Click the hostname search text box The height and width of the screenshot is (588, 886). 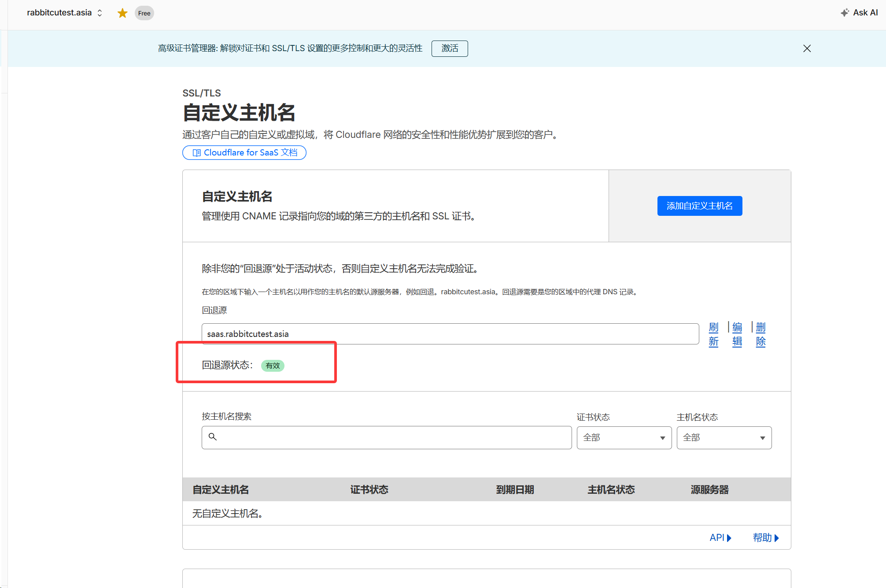(392, 437)
